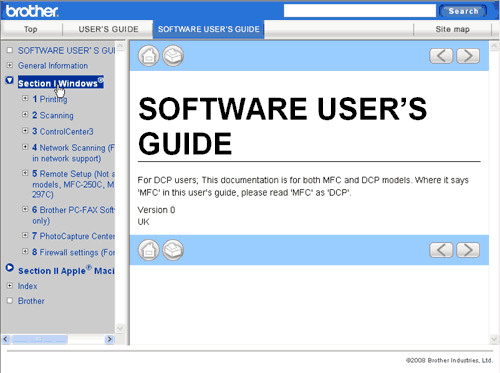Go to previous page using top arrow
This screenshot has width=500, height=373.
click(x=441, y=56)
